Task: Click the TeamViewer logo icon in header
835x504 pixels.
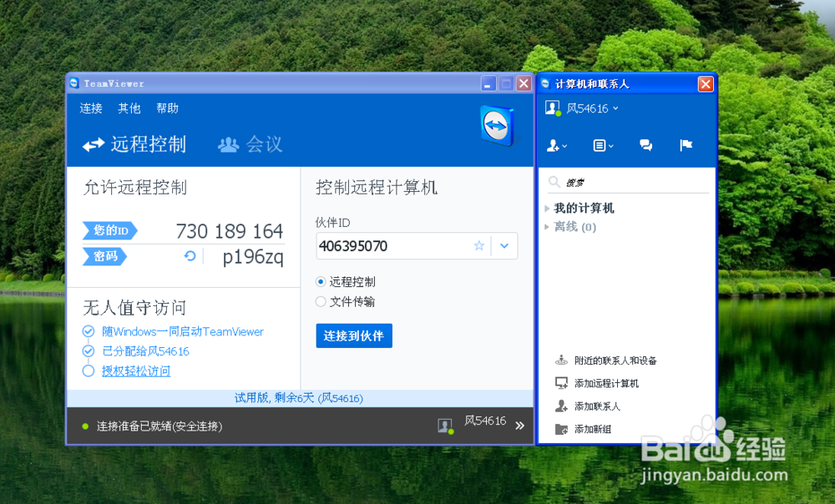Action: pos(498,126)
